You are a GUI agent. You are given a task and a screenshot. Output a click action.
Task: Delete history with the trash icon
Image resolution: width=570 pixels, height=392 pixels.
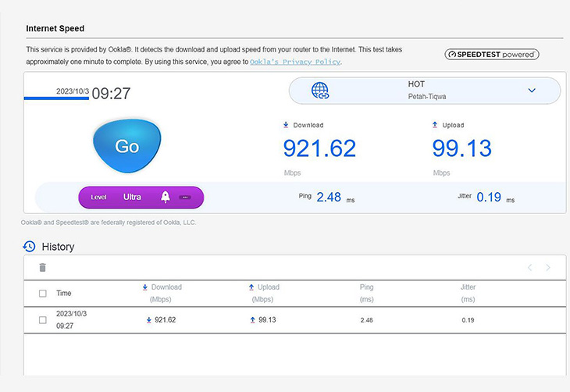(x=42, y=268)
